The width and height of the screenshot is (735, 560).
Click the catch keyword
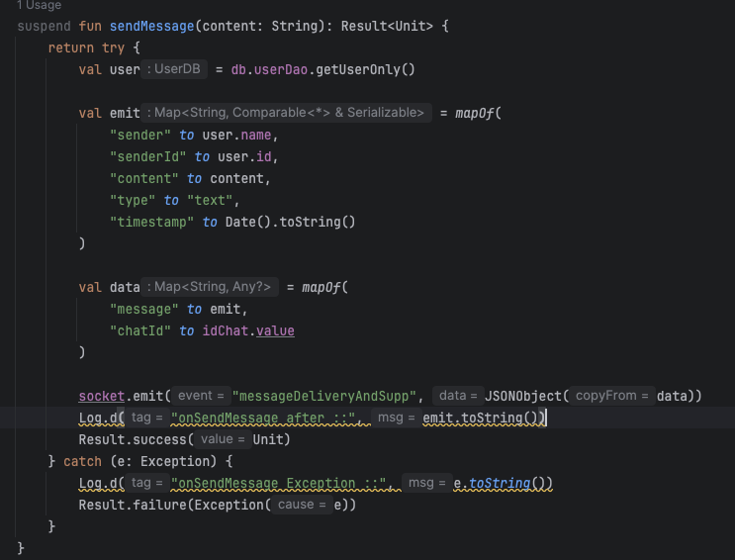(x=82, y=461)
